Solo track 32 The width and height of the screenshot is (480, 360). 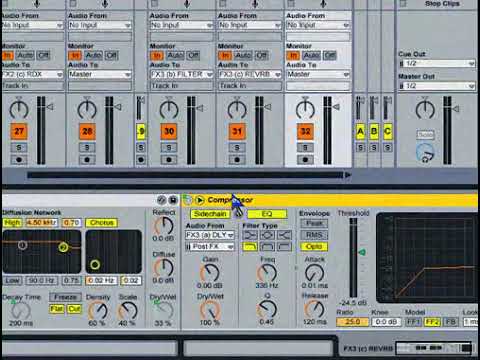click(305, 147)
